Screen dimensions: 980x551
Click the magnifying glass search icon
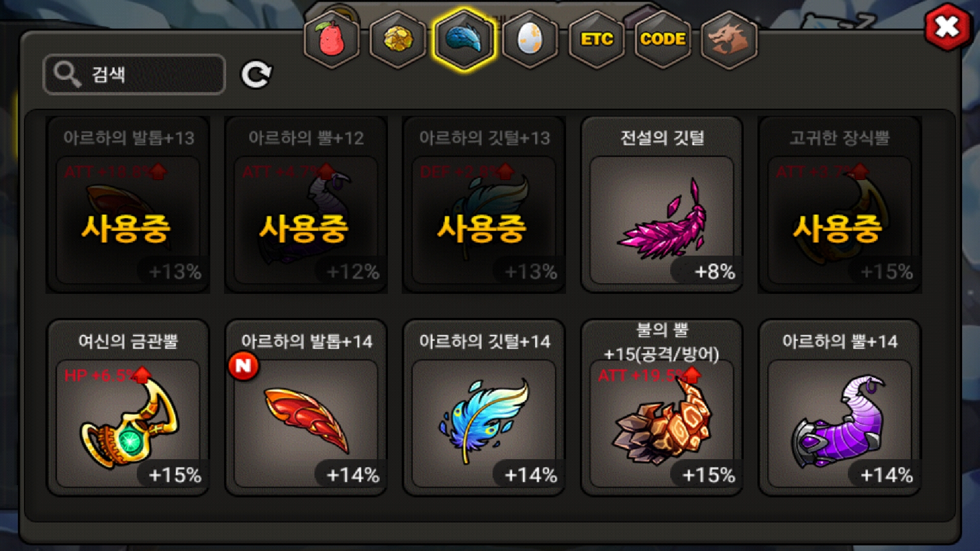[x=67, y=74]
